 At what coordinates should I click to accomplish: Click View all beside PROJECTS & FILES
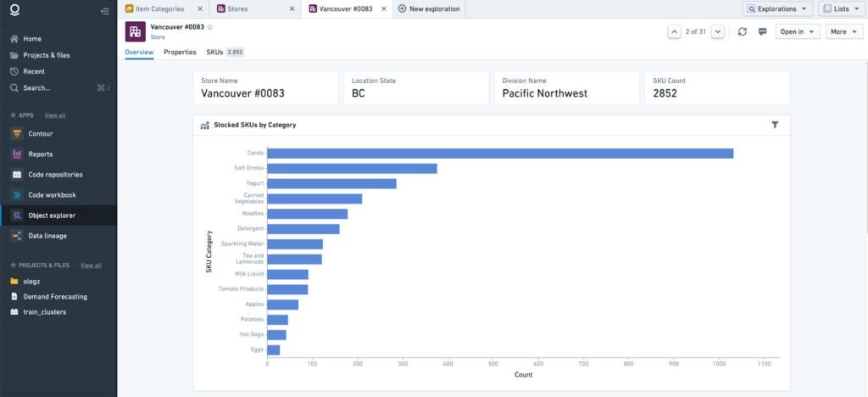91,266
